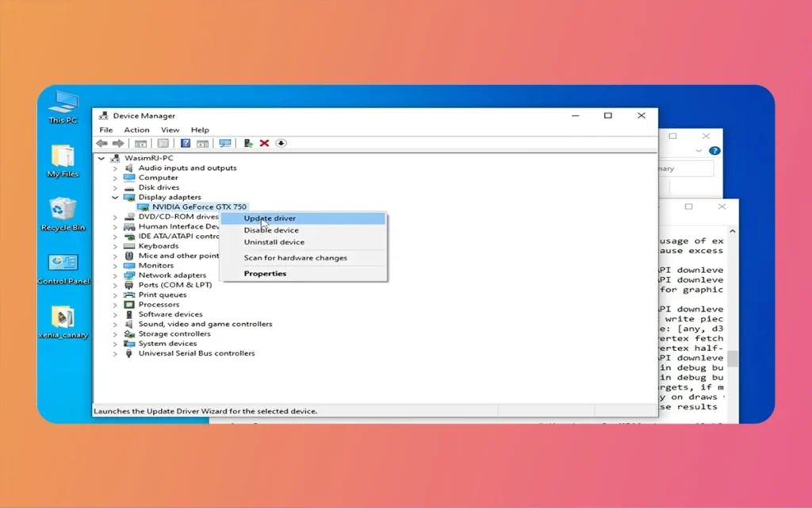Viewport: 812px width, 508px height.
Task: Click the enable device toolbar icon with green arrow
Action: (x=248, y=144)
